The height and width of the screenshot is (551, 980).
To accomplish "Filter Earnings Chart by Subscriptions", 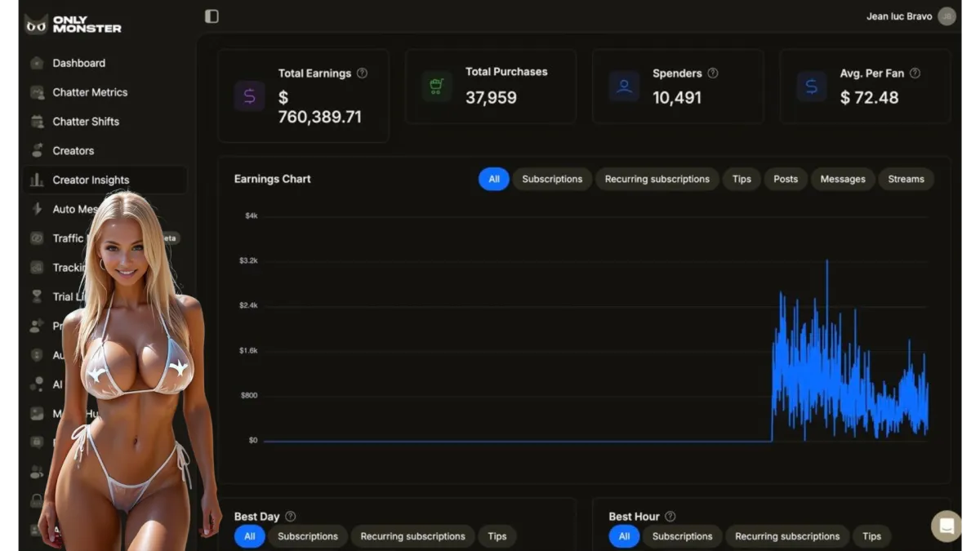I will pyautogui.click(x=552, y=179).
